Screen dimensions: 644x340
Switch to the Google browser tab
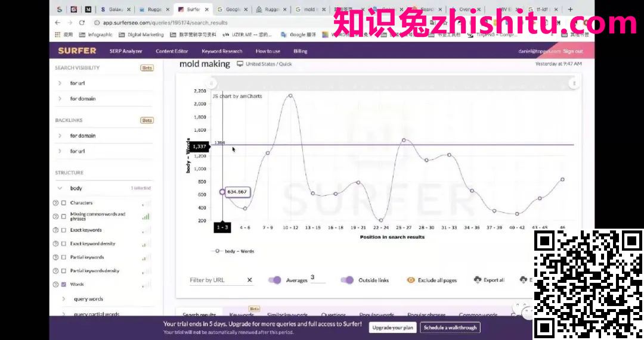(x=232, y=9)
